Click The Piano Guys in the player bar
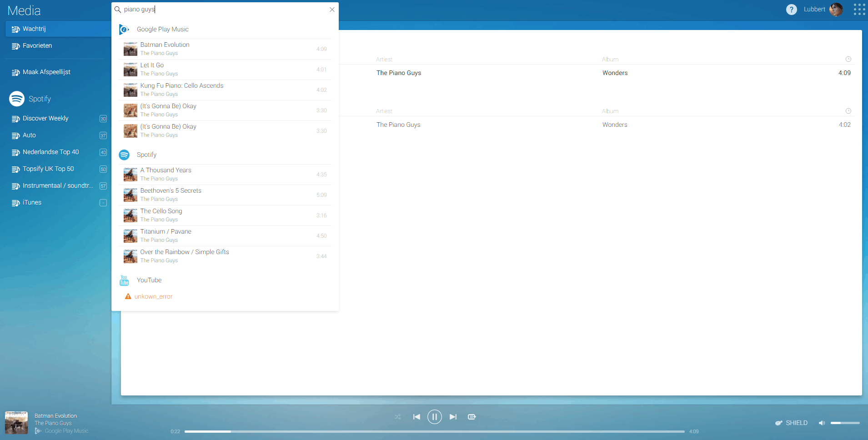Image resolution: width=868 pixels, height=440 pixels. 53,423
